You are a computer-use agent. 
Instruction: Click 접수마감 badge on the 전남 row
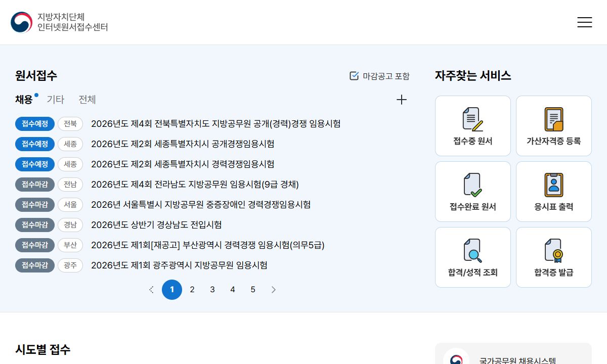point(35,185)
